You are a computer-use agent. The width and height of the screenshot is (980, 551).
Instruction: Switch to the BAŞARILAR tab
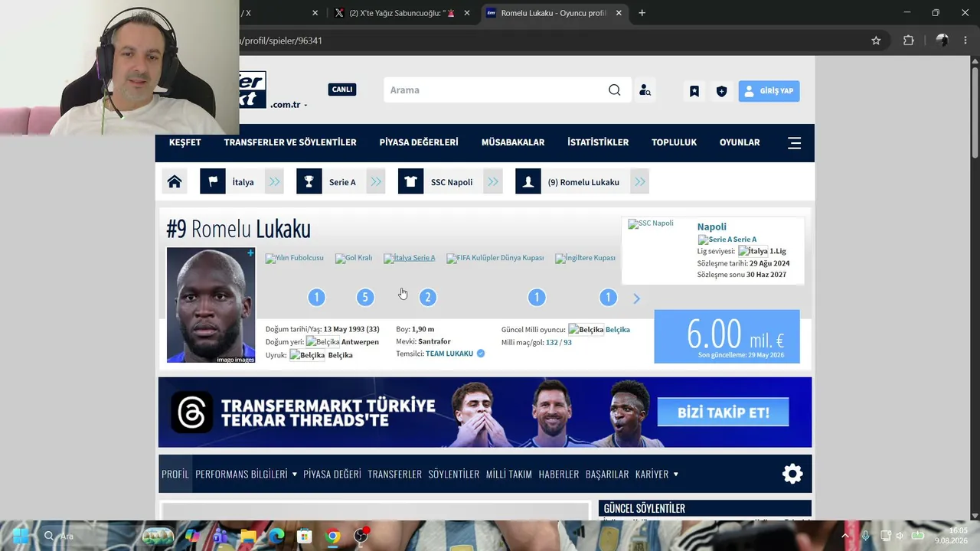point(607,474)
